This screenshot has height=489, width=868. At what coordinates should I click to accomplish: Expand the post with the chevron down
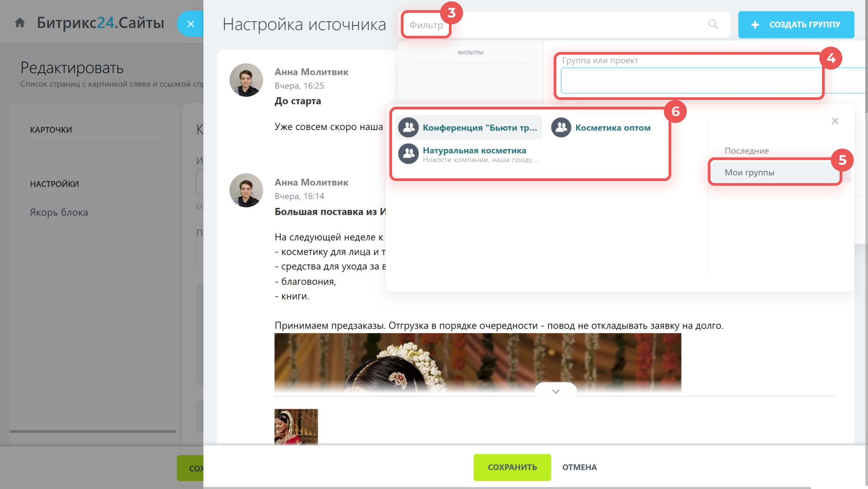point(555,391)
